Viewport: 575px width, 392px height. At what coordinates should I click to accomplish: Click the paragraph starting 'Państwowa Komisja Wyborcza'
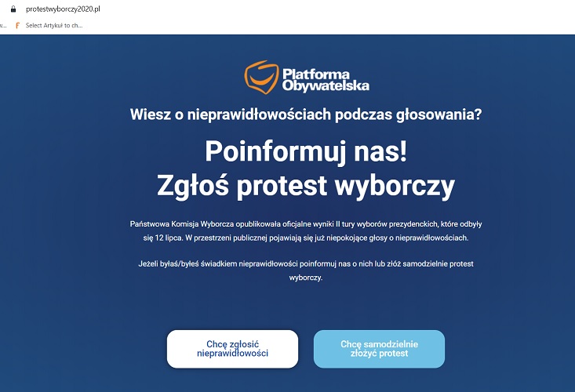(x=306, y=230)
